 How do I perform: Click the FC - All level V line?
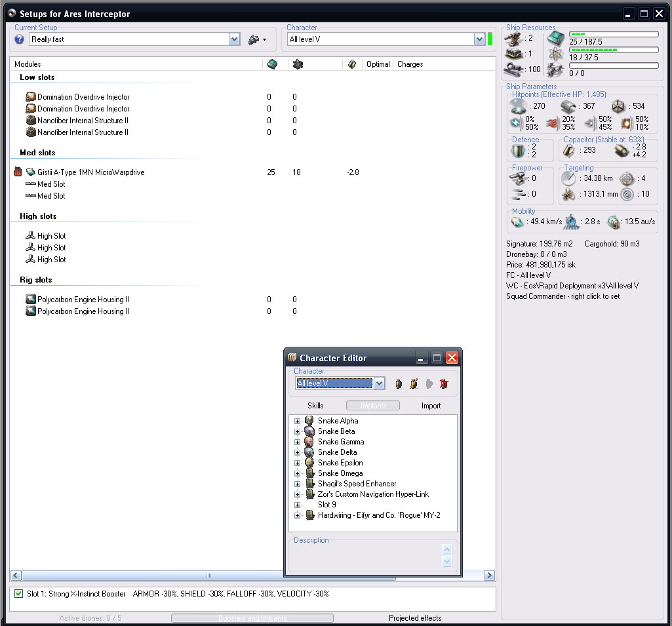click(528, 275)
